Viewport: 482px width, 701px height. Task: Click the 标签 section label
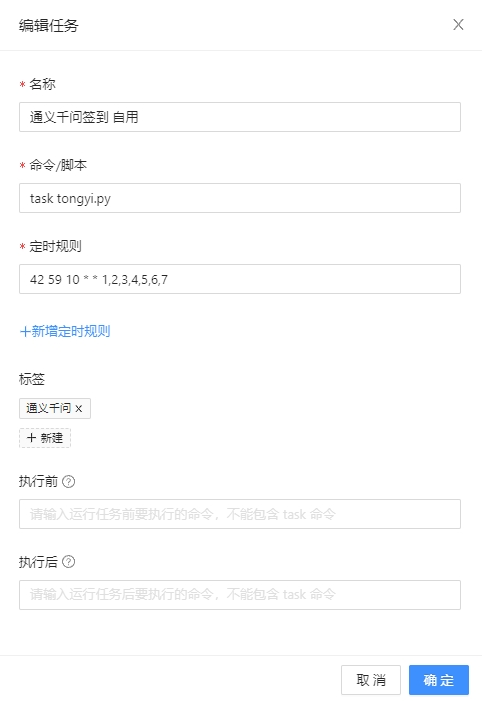pos(32,379)
